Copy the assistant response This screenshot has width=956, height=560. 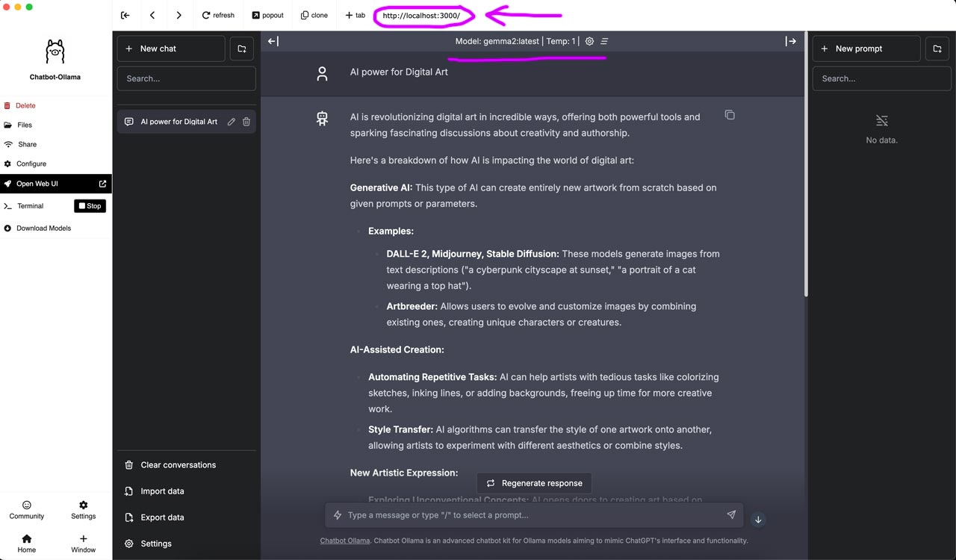(x=730, y=115)
